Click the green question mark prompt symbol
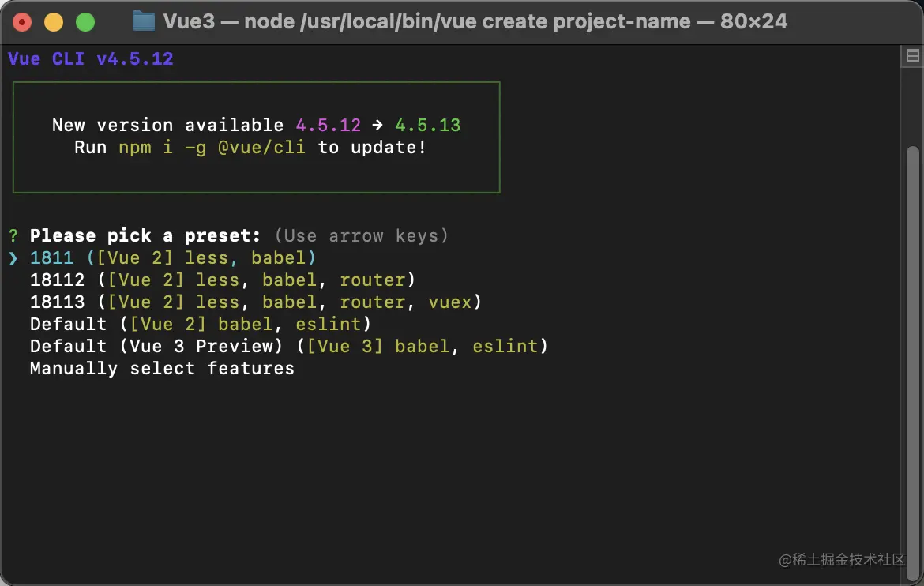This screenshot has width=924, height=586. pyautogui.click(x=13, y=236)
